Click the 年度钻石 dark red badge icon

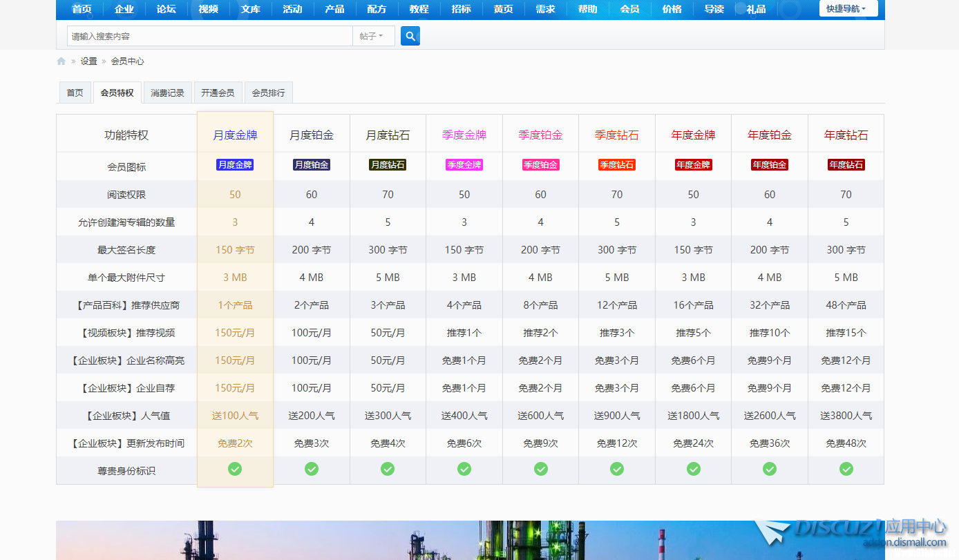click(846, 165)
